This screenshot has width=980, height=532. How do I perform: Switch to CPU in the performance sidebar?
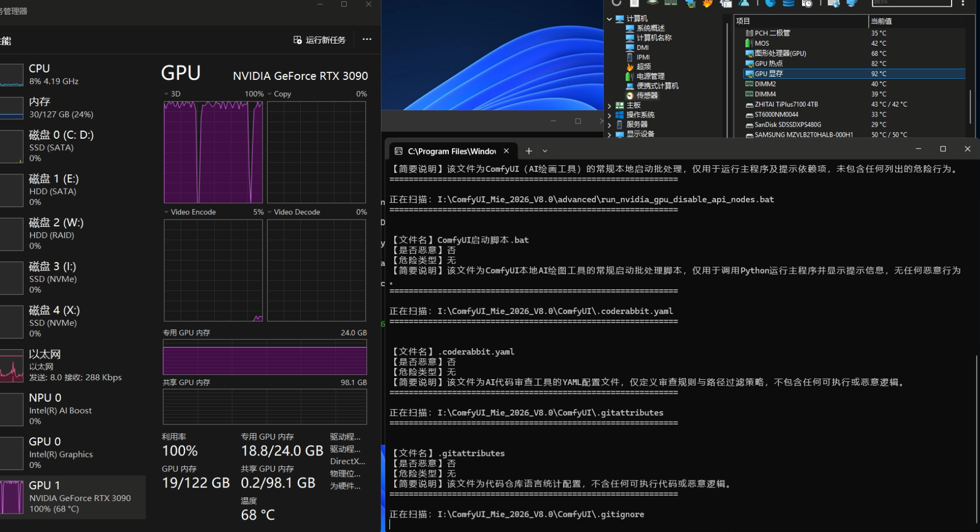tap(72, 75)
